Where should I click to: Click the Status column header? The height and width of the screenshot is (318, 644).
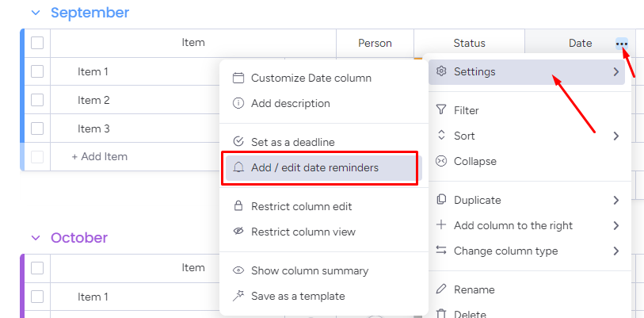[469, 44]
